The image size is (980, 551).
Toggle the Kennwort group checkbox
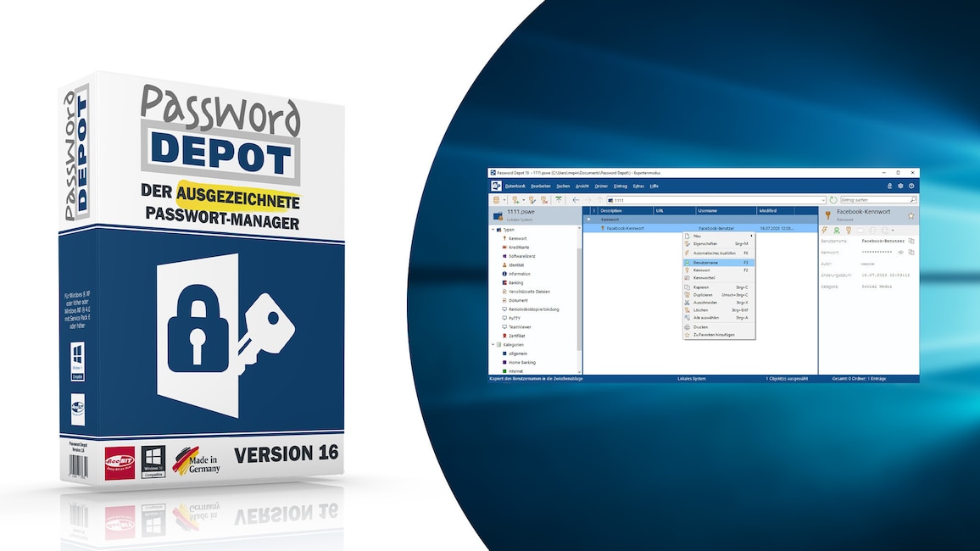(588, 220)
